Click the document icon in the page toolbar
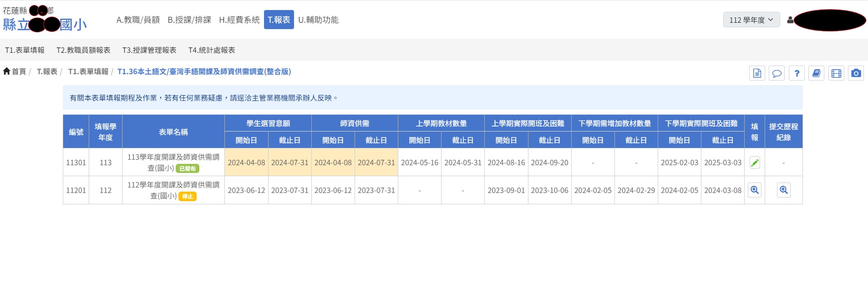This screenshot has height=284, width=868. pos(757,73)
